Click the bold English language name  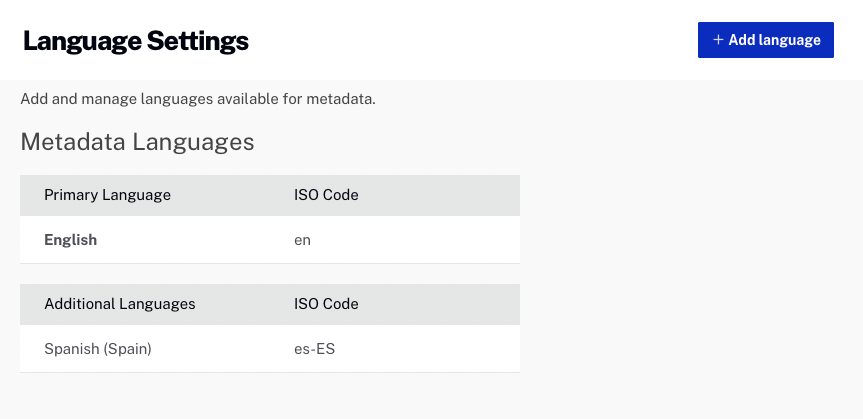point(70,240)
